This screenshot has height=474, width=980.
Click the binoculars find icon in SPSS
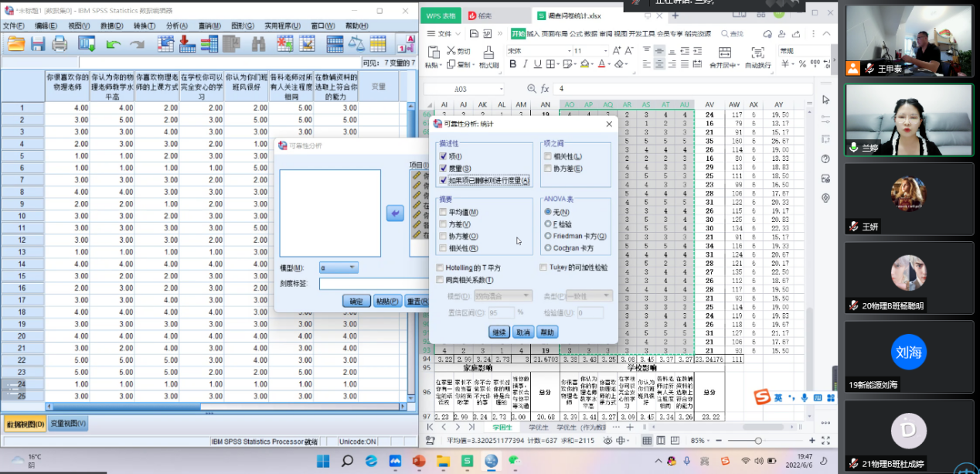coord(260,44)
